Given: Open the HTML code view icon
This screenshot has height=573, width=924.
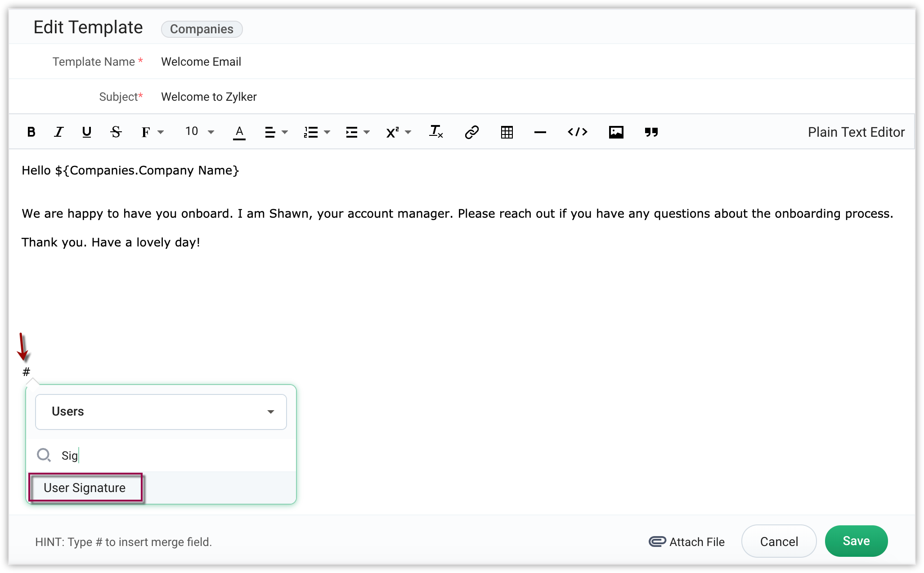Looking at the screenshot, I should (x=577, y=132).
